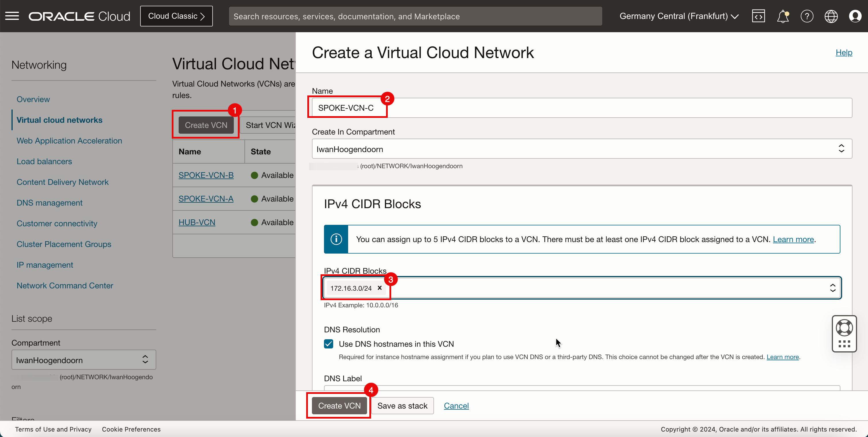Click the Cancel button to dismiss dialog

457,406
